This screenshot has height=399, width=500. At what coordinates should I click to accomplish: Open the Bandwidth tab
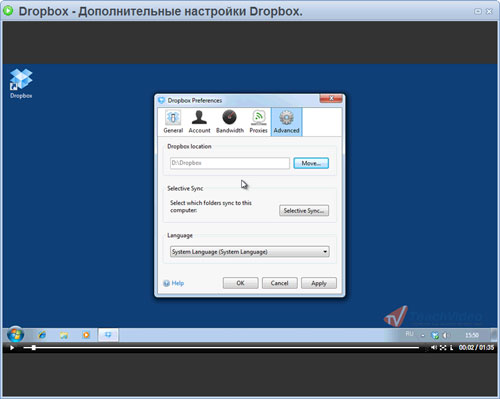[230, 122]
